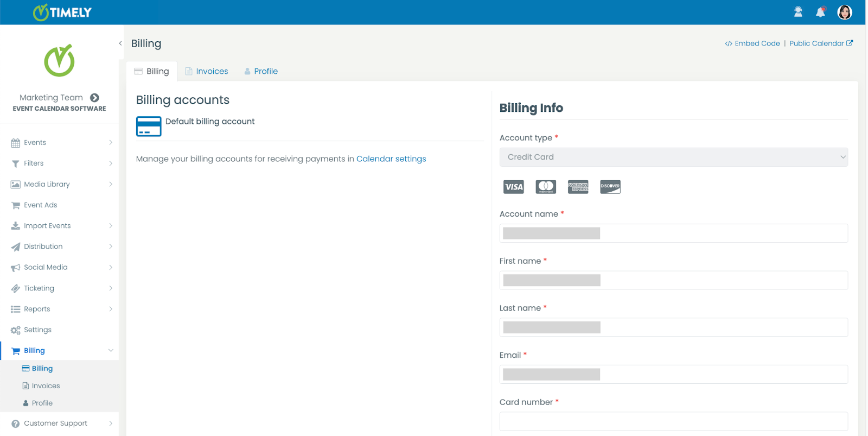Image resolution: width=868 pixels, height=436 pixels.
Task: Click the Ticketing ticket icon
Action: pos(16,288)
